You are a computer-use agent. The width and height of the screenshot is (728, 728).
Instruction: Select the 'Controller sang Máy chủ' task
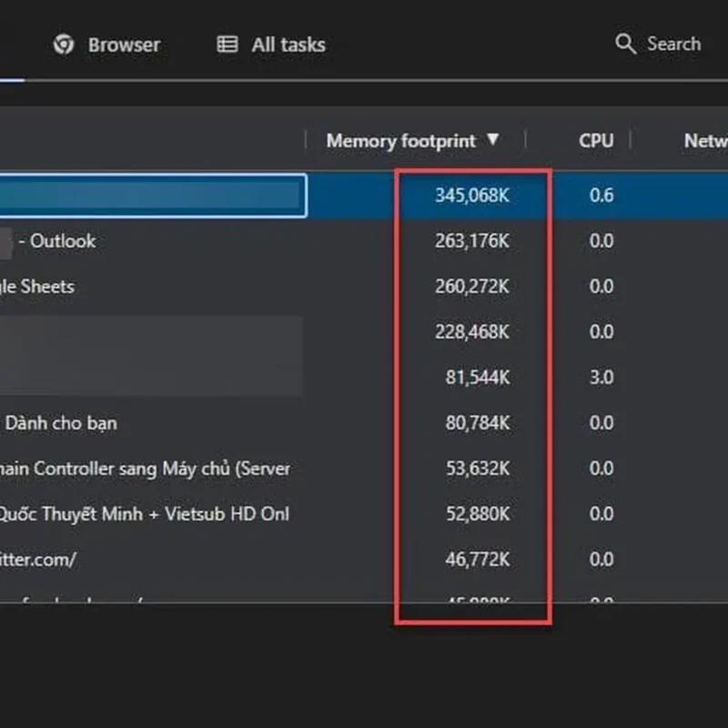(145, 469)
